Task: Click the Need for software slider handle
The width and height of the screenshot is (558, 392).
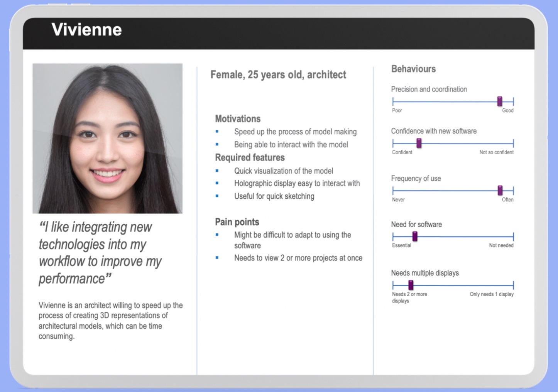Action: coord(415,236)
